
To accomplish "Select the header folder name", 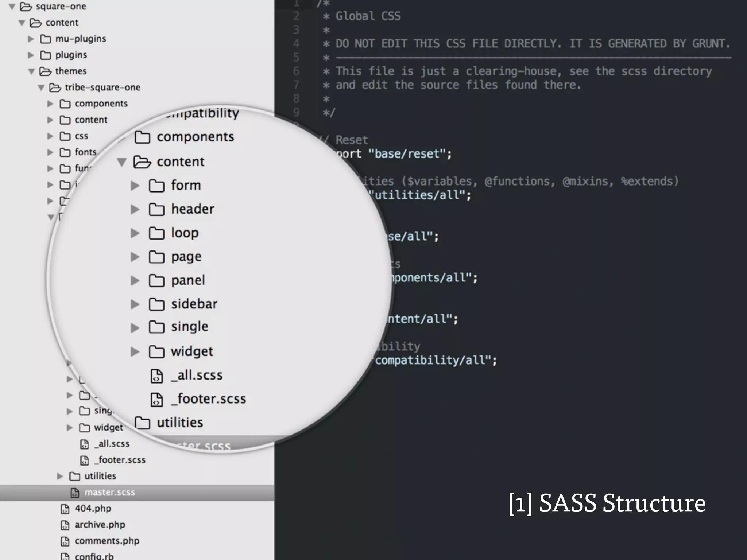I will click(x=193, y=209).
